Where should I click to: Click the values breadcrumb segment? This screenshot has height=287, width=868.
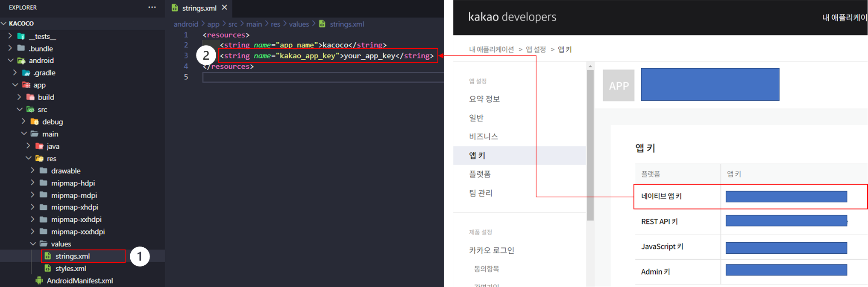tap(299, 24)
